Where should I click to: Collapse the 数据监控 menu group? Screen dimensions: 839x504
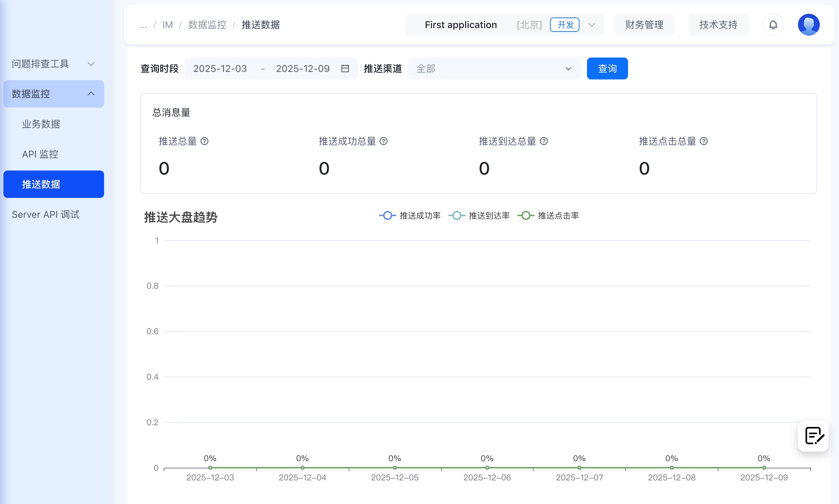(53, 94)
